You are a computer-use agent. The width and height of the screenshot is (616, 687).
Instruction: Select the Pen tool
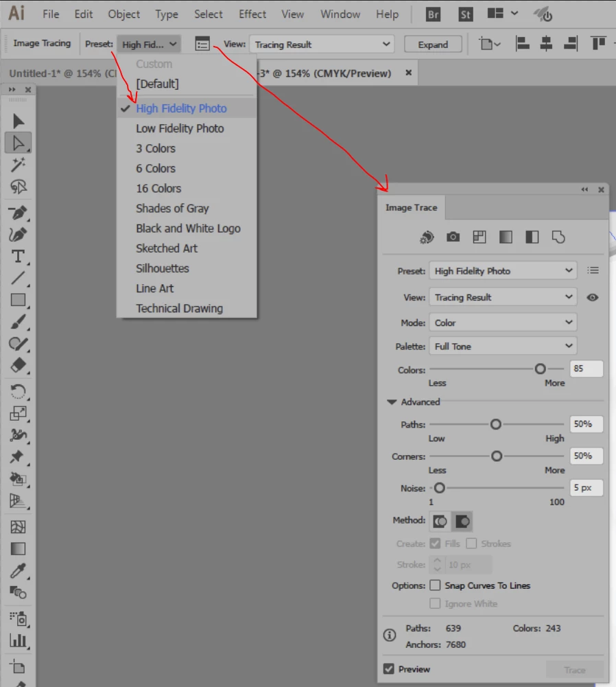[18, 213]
